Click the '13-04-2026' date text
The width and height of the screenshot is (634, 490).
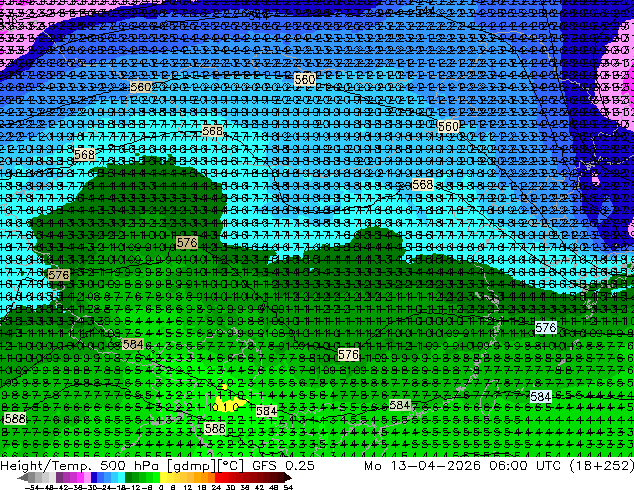[435, 465]
